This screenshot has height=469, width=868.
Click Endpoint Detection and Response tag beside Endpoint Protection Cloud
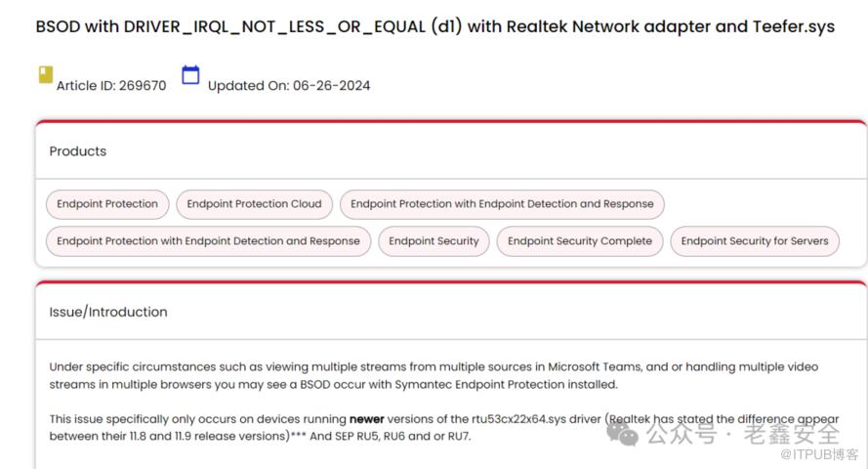click(502, 204)
